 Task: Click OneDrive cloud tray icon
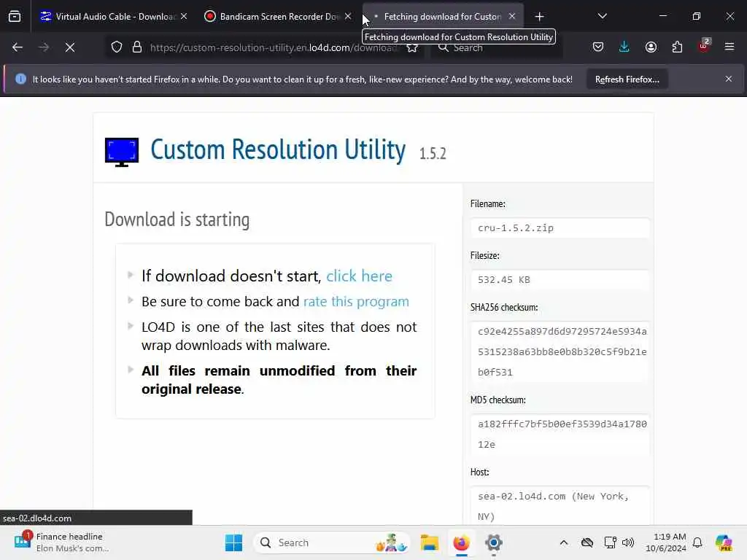(x=587, y=542)
